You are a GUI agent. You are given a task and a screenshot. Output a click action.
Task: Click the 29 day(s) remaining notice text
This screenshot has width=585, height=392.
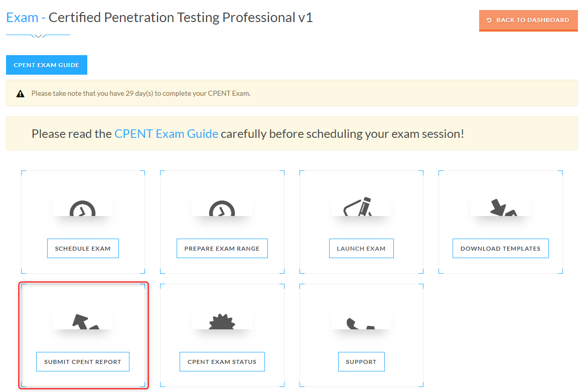click(x=140, y=93)
